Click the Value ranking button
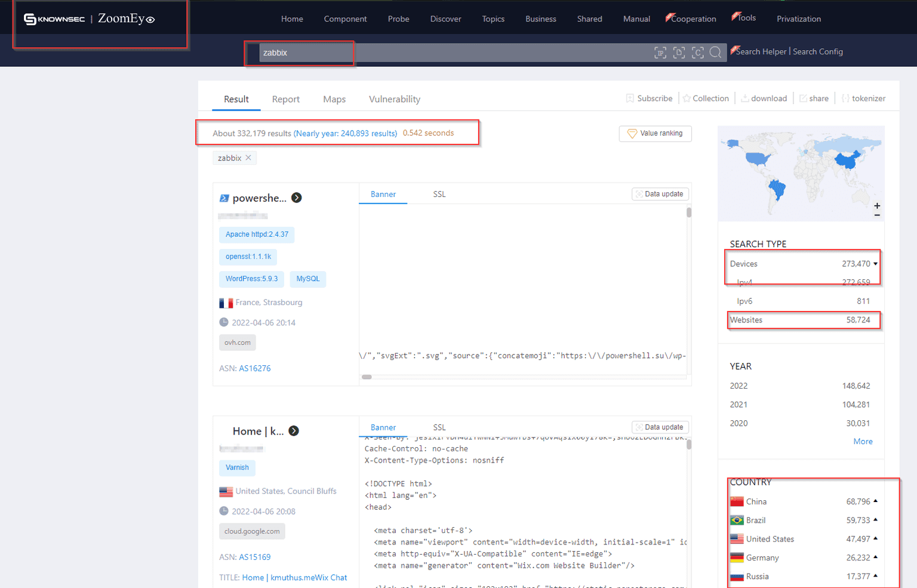 click(x=655, y=133)
